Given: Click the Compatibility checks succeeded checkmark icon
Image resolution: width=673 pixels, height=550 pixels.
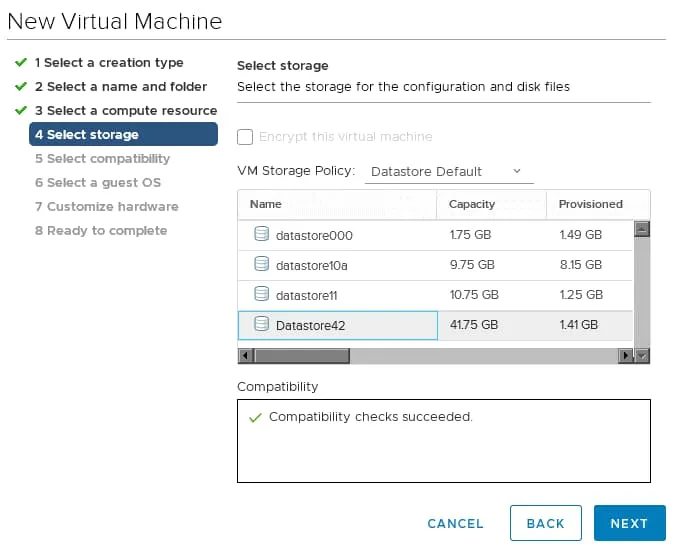Looking at the screenshot, I should pyautogui.click(x=255, y=417).
